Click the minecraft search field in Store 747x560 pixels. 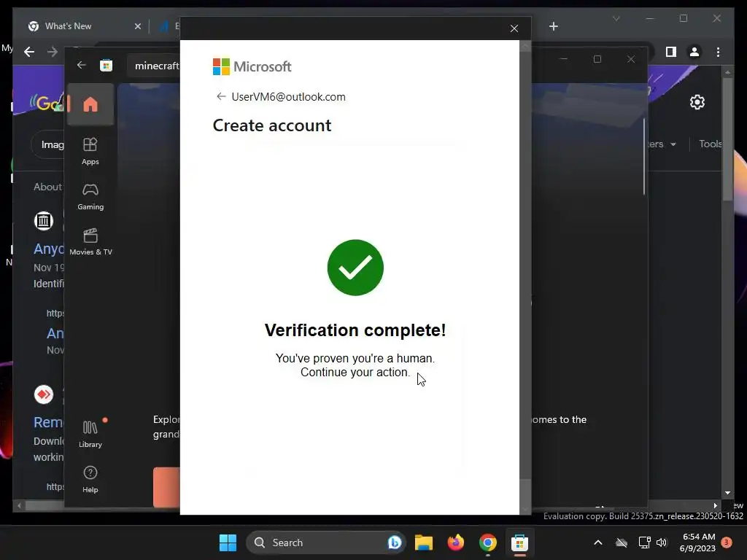coord(154,66)
